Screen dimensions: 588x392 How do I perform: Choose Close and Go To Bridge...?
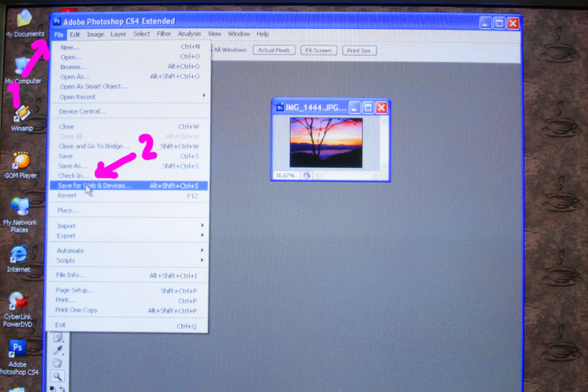(x=129, y=147)
